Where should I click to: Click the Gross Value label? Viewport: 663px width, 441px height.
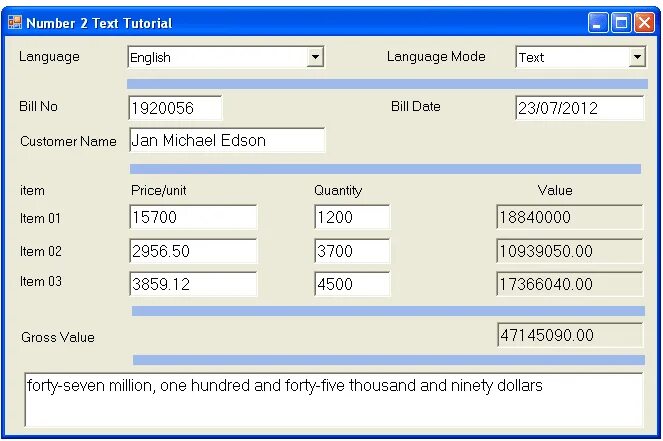tap(58, 337)
